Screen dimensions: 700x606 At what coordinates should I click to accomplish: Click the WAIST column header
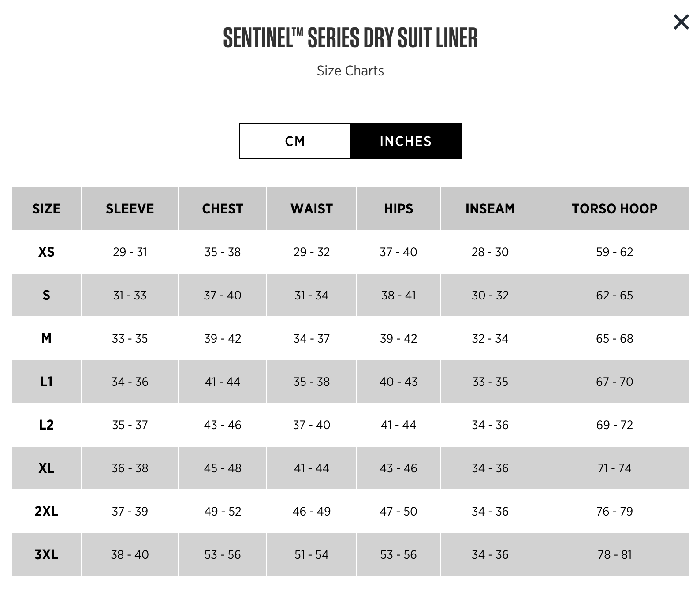(312, 209)
